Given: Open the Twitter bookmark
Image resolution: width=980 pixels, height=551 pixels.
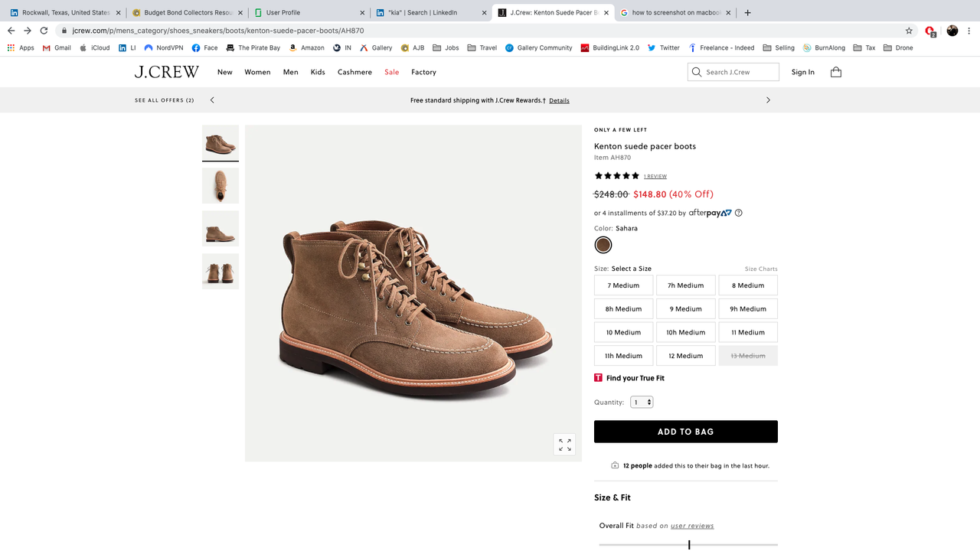Looking at the screenshot, I should (663, 47).
